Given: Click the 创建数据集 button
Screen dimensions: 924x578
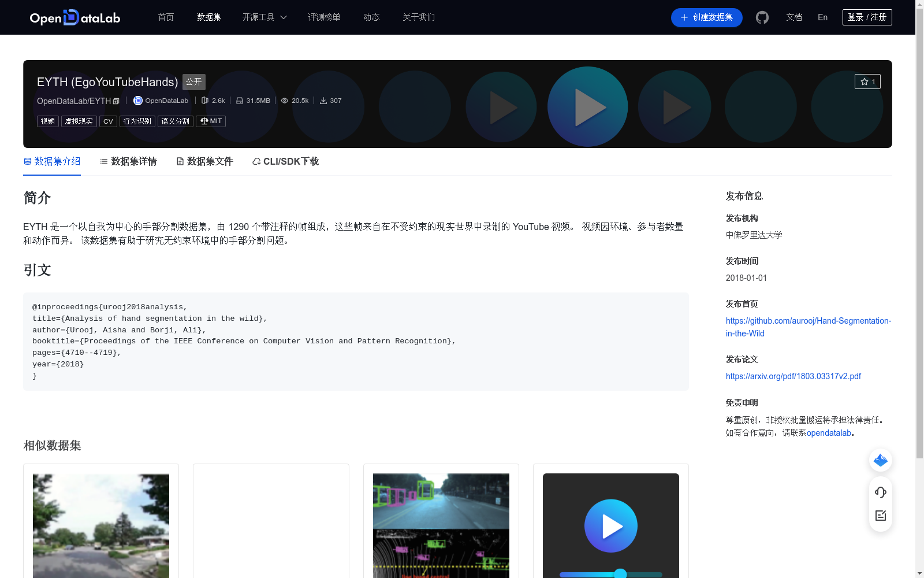Looking at the screenshot, I should (706, 17).
